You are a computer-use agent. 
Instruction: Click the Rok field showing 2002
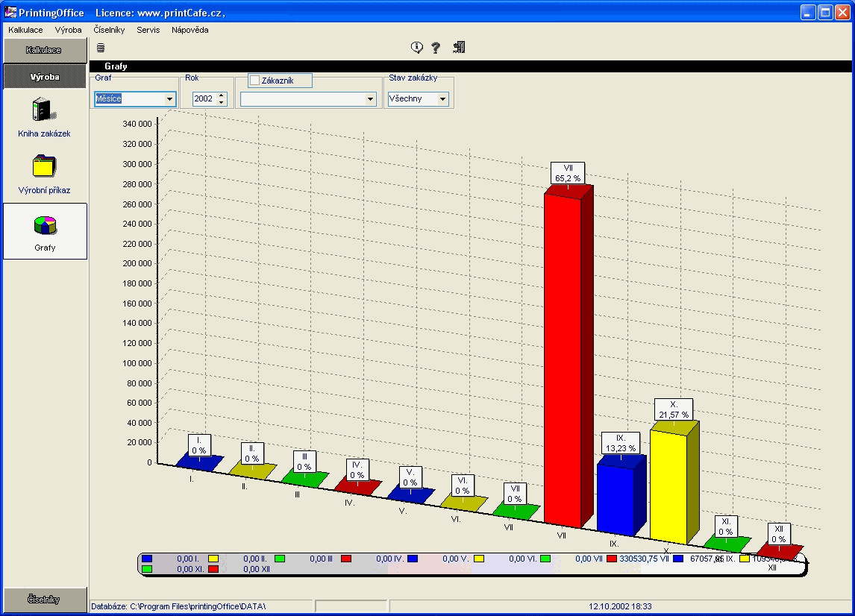(x=204, y=98)
